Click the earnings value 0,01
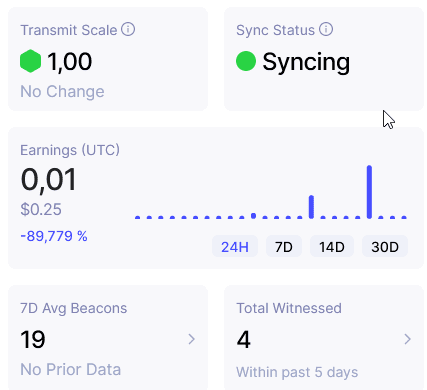 pyautogui.click(x=49, y=180)
